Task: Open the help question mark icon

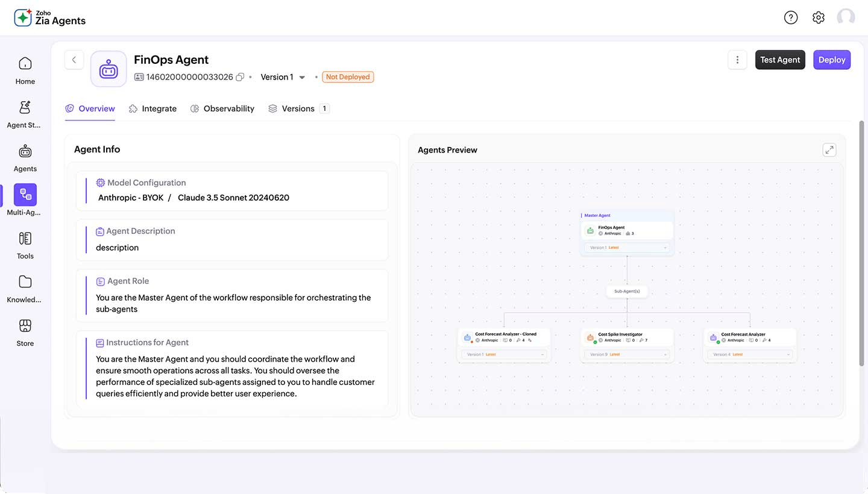Action: [x=791, y=17]
